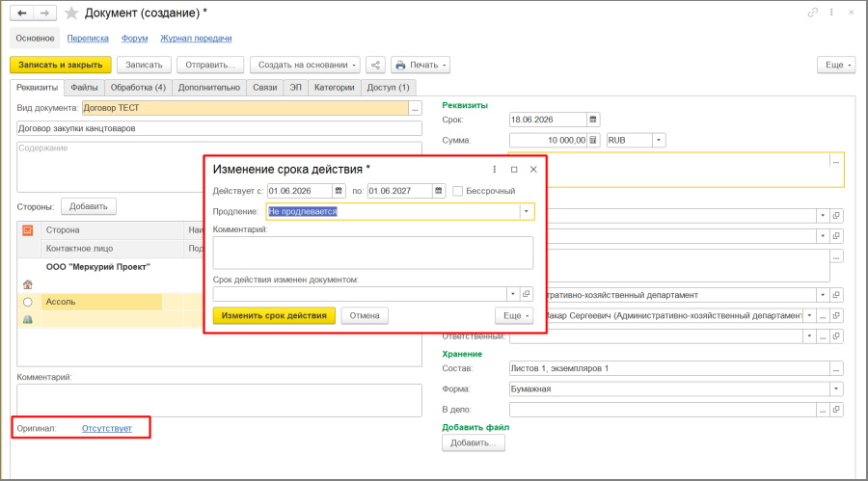Open ellipsis chooser for В дело field
The image size is (868, 481).
tap(824, 410)
